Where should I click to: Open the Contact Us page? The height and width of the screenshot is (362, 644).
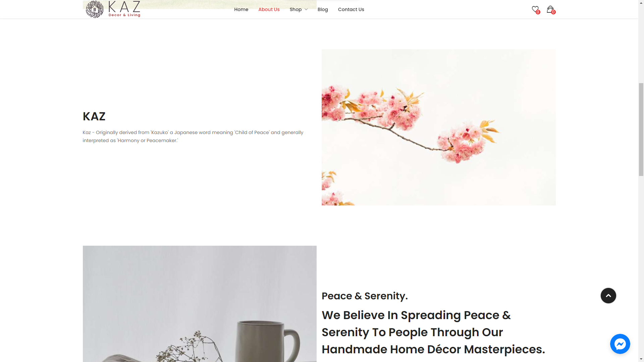pos(351,9)
